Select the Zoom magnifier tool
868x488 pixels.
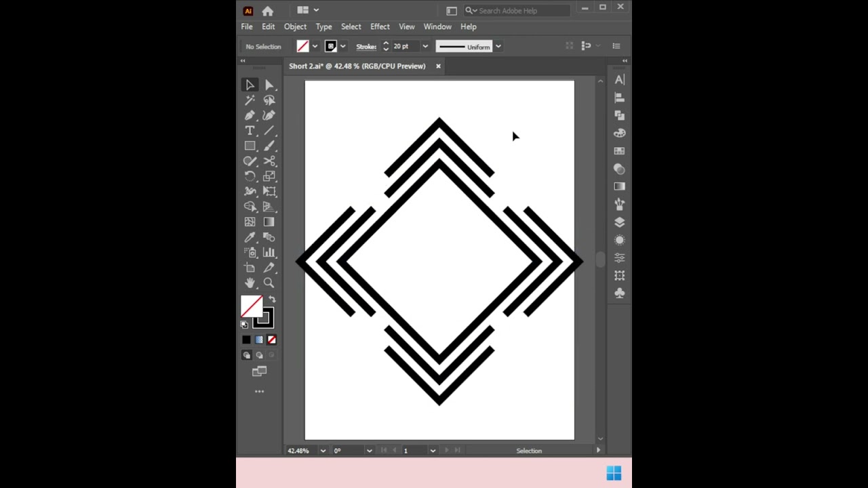[x=269, y=283]
